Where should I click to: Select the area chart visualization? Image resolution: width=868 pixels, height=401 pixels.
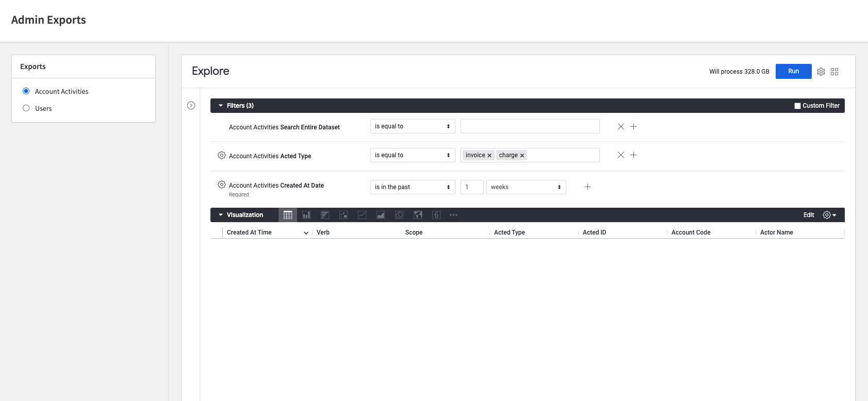tap(381, 215)
